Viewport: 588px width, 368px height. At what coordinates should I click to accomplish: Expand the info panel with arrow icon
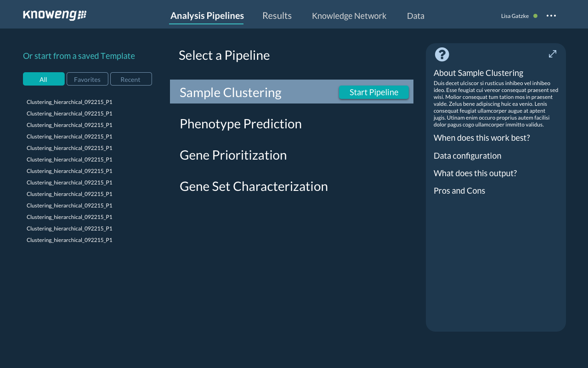[x=553, y=54]
